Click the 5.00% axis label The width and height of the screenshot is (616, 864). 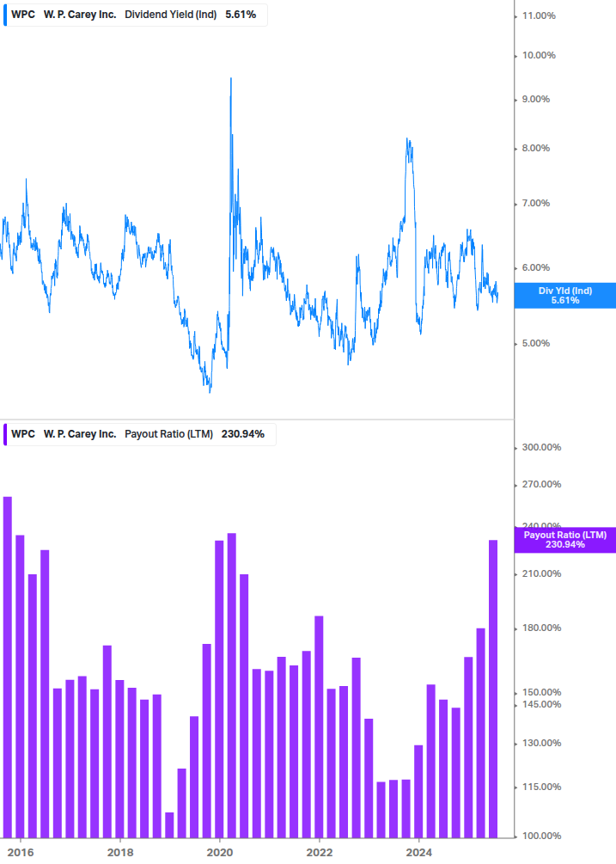click(x=535, y=343)
